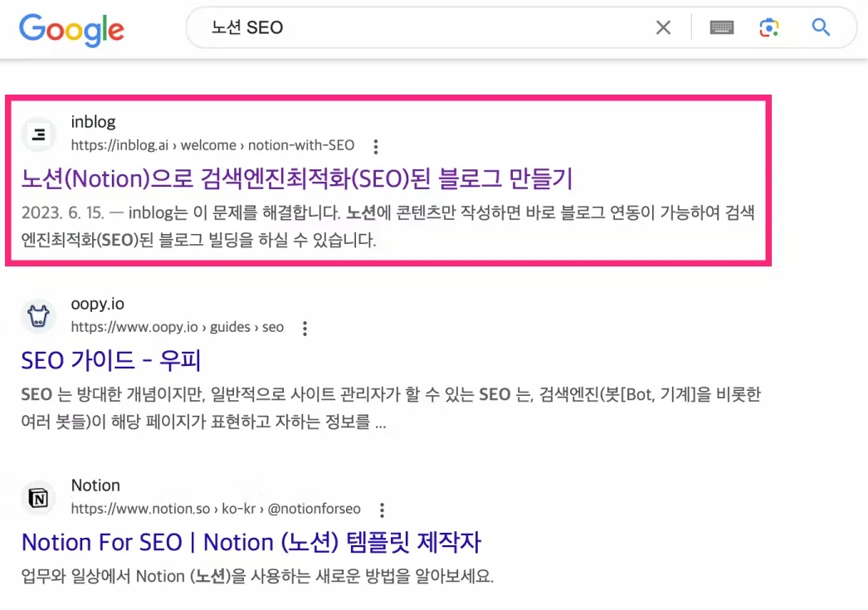The width and height of the screenshot is (868, 610).
Task: Click the Notion logo favicon
Action: coord(38,498)
